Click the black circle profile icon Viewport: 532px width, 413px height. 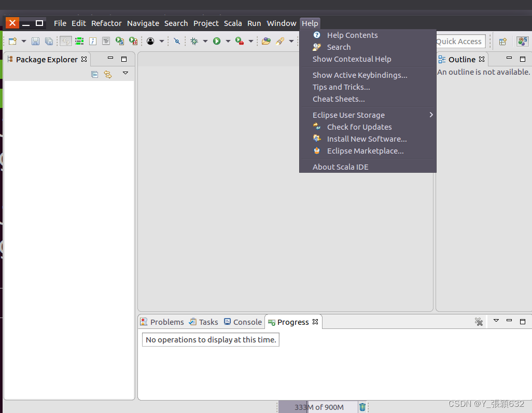point(150,41)
